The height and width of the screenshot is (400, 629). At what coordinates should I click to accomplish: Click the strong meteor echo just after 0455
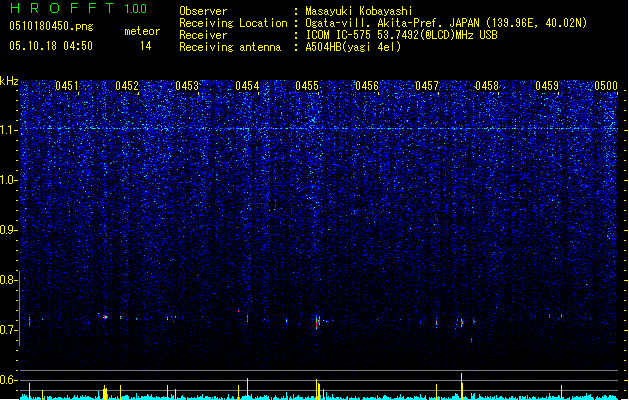318,321
